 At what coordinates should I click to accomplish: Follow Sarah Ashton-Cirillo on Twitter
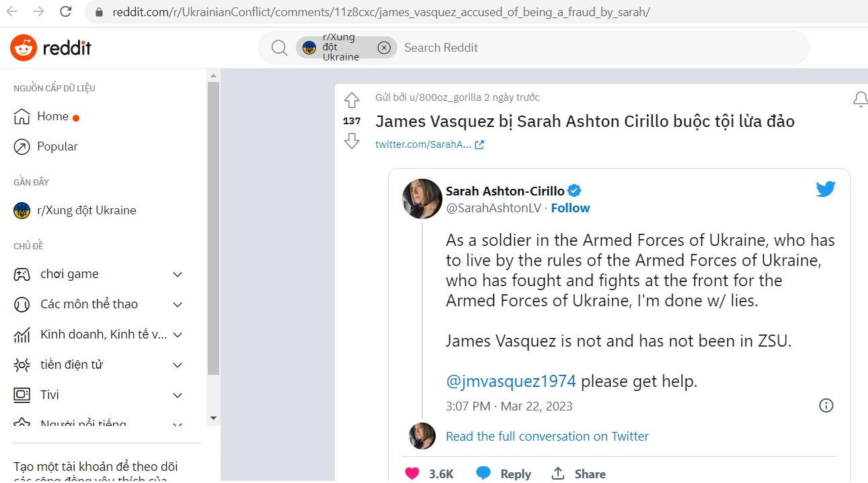[570, 208]
